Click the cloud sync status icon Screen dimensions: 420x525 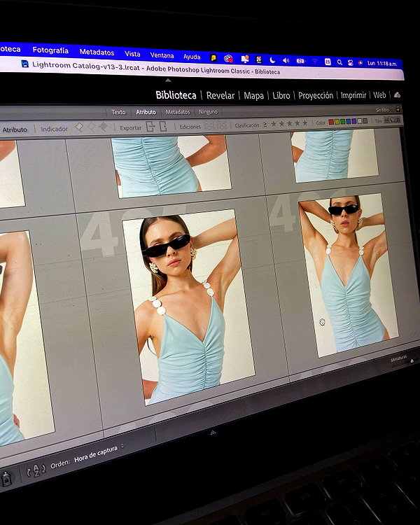point(397,94)
